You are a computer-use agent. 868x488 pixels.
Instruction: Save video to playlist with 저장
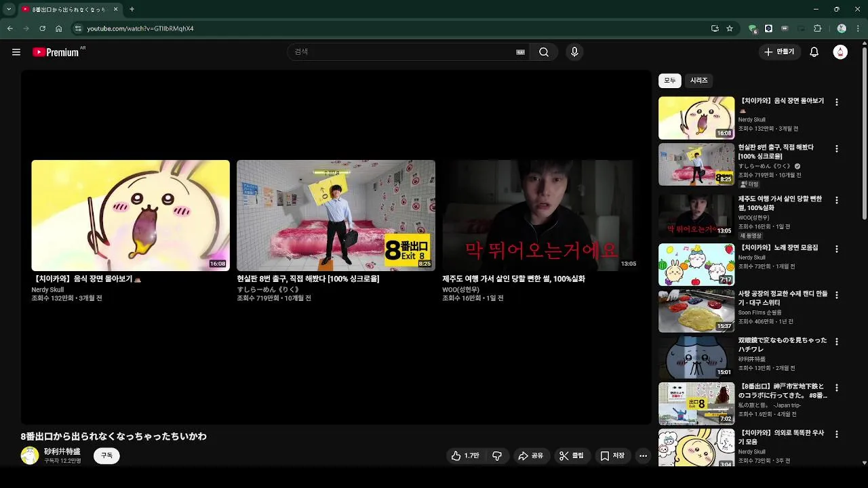tap(612, 456)
